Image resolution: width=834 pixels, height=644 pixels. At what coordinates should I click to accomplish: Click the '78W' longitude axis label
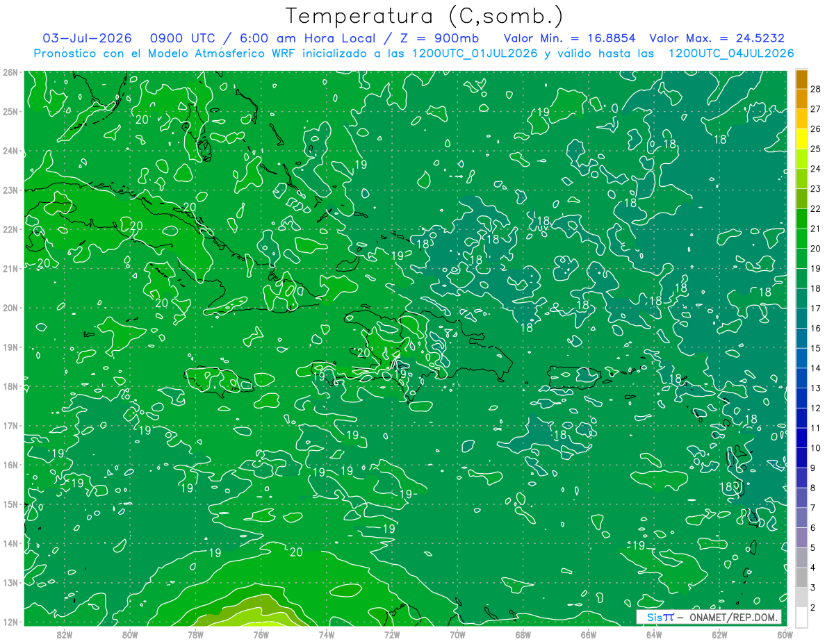[195, 634]
